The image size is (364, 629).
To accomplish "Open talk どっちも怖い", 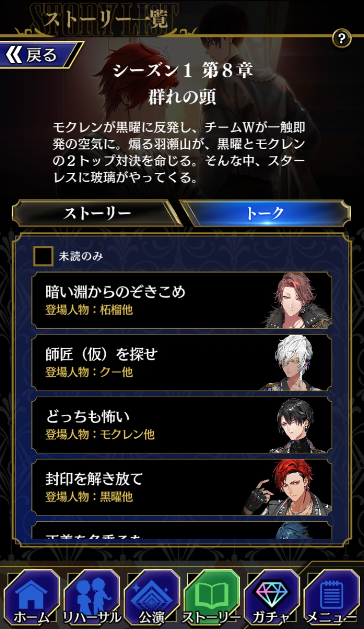I will tap(182, 425).
